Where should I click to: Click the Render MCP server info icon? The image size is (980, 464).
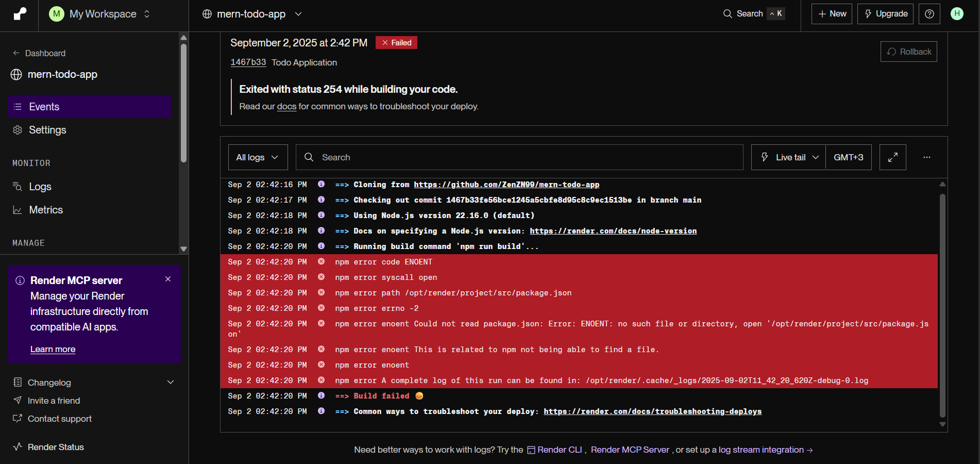pyautogui.click(x=20, y=280)
